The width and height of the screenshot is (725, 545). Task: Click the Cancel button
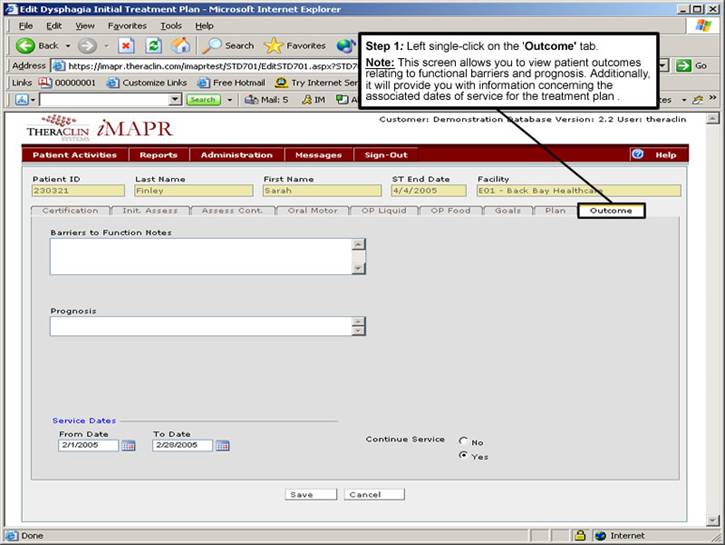[x=373, y=494]
